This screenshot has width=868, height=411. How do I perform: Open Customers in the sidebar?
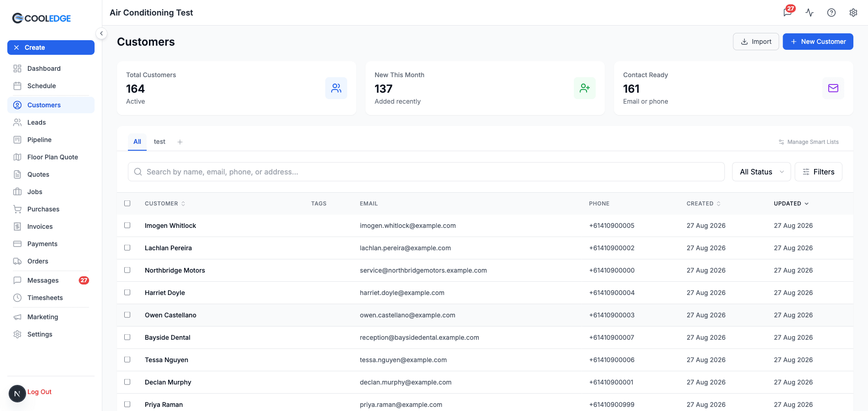(51, 105)
